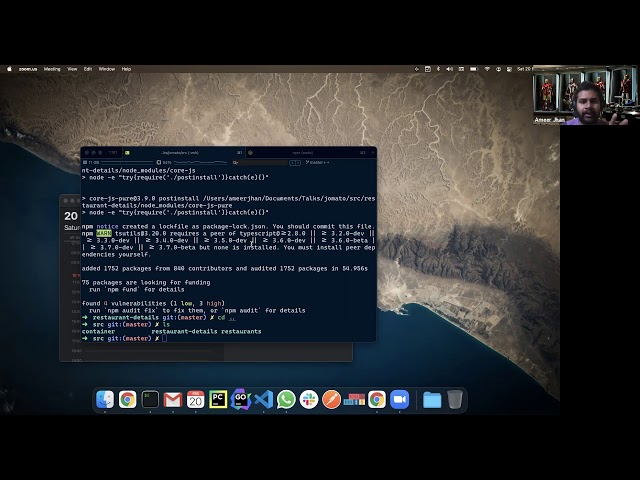
Task: Click the Wi-Fi icon in the menu bar
Action: [487, 69]
